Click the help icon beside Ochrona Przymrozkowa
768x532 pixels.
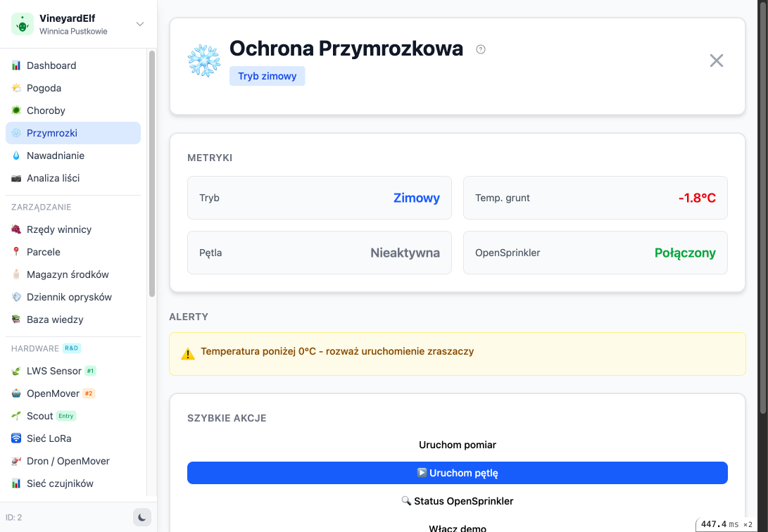[x=480, y=49]
